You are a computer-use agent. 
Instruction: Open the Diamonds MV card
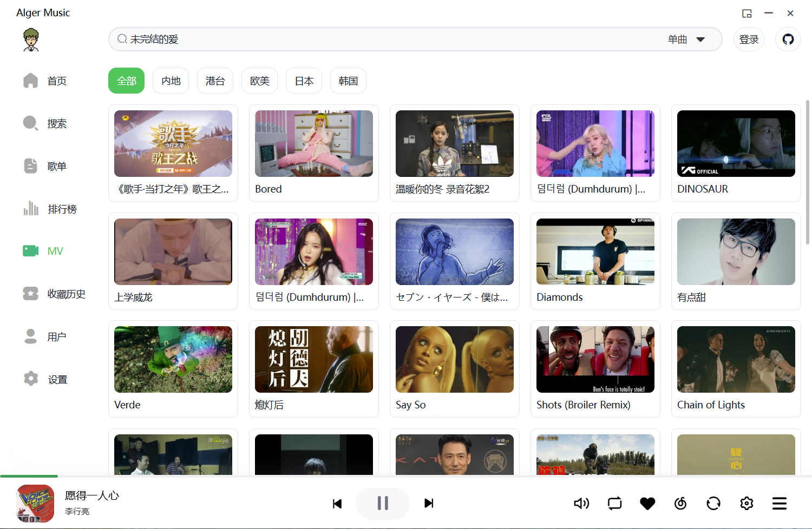click(595, 261)
